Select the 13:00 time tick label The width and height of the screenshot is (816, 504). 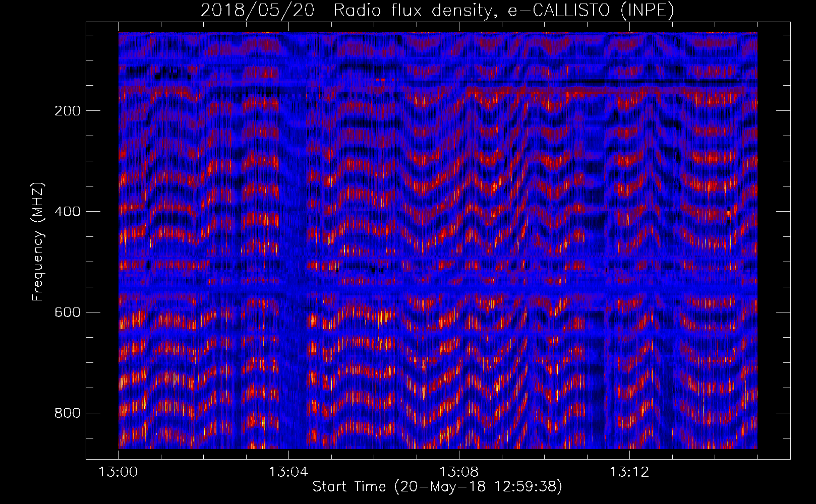118,472
